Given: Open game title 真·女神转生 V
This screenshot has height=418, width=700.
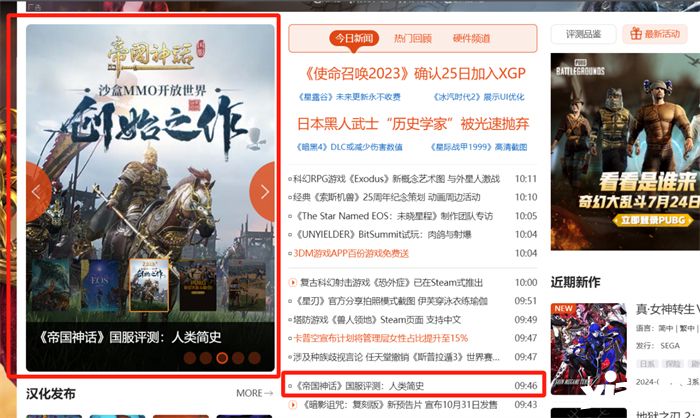Looking at the screenshot, I should coord(667,309).
